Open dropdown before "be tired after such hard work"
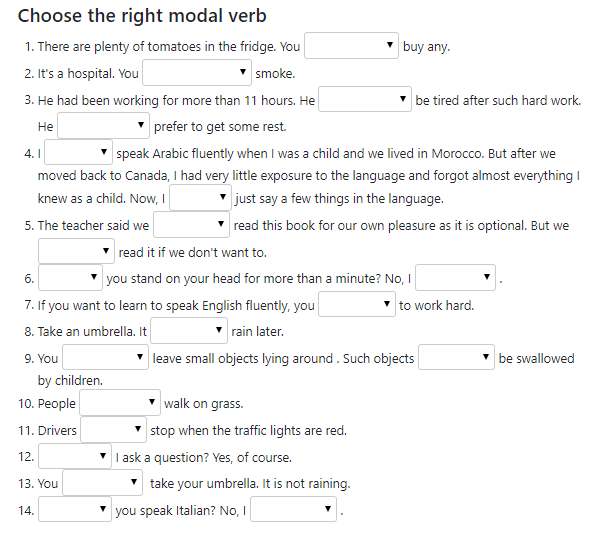599x540 pixels. [365, 99]
